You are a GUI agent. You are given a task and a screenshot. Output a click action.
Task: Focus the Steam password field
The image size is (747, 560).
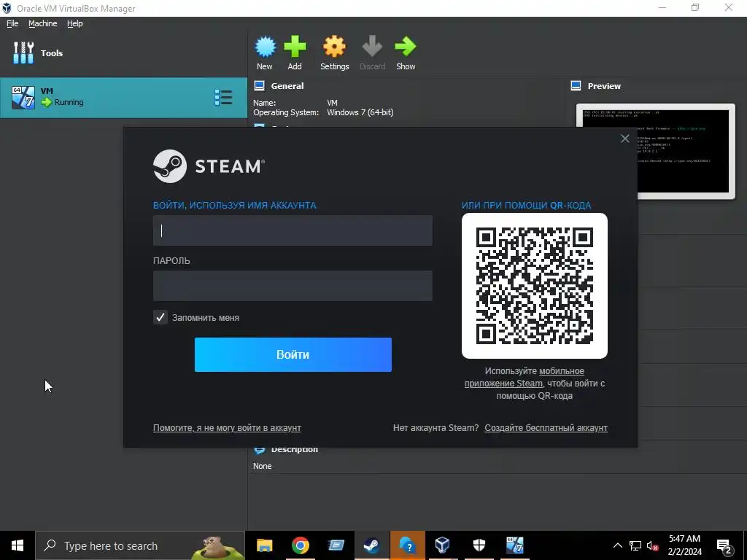click(x=293, y=286)
